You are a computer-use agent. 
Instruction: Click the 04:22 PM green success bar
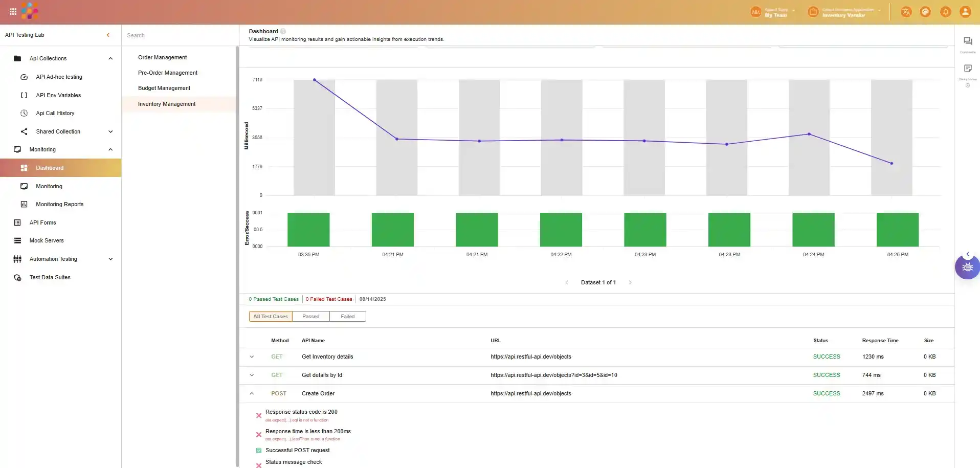pyautogui.click(x=561, y=230)
